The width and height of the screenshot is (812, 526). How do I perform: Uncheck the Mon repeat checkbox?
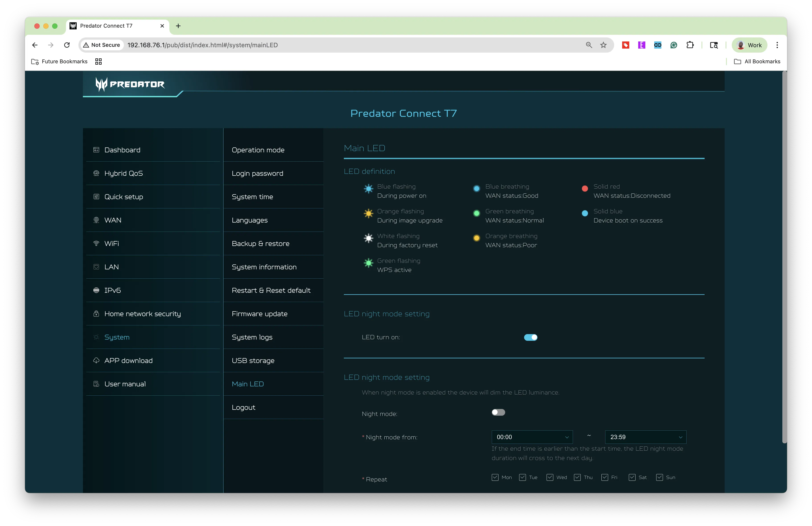pos(495,477)
